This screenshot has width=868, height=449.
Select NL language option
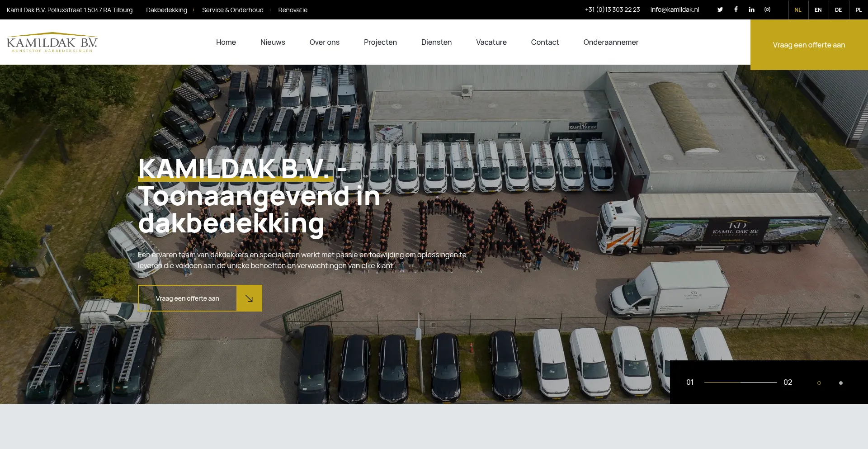pos(798,9)
